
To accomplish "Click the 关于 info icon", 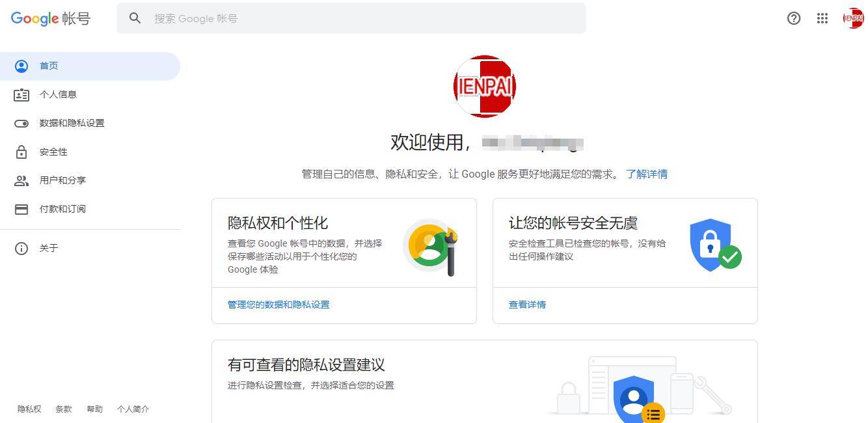I will (x=21, y=248).
